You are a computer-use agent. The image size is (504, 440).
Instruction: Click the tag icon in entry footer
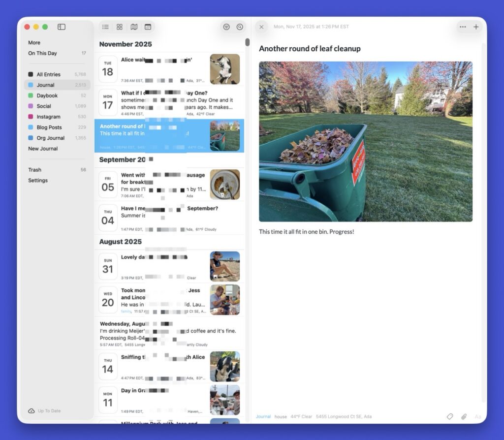pos(449,416)
